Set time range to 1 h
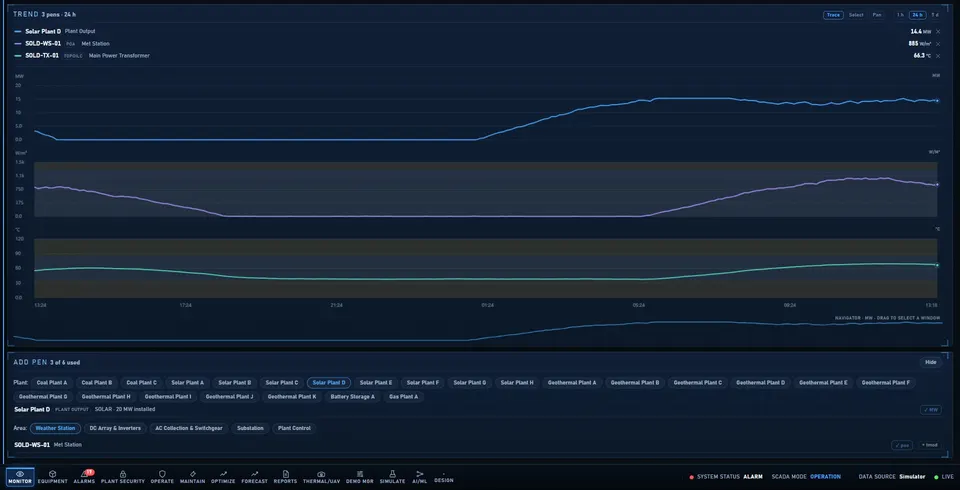This screenshot has height=490, width=960. pyautogui.click(x=900, y=15)
